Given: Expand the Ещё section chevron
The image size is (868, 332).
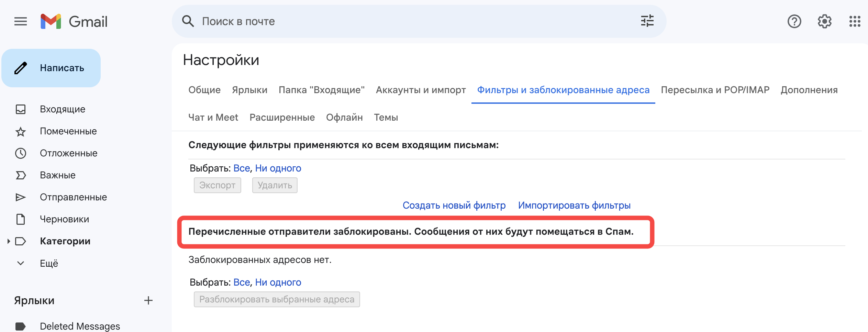Looking at the screenshot, I should point(21,263).
